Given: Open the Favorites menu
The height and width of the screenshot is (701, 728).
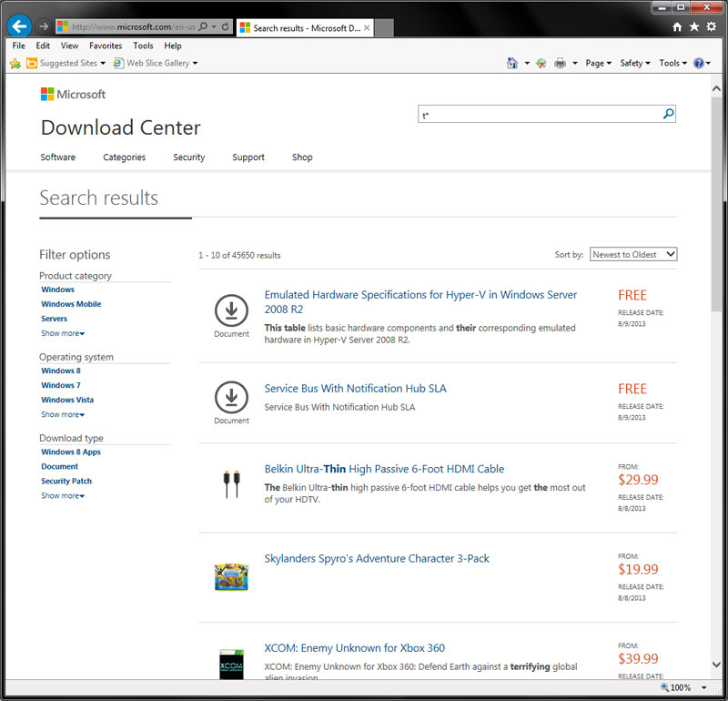Looking at the screenshot, I should pyautogui.click(x=106, y=46).
